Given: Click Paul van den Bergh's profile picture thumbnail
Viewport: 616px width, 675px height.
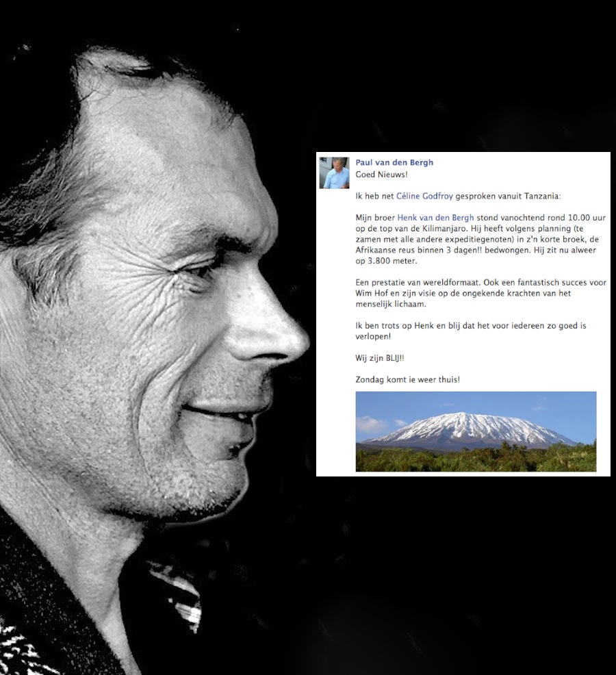Looking at the screenshot, I should coord(334,173).
